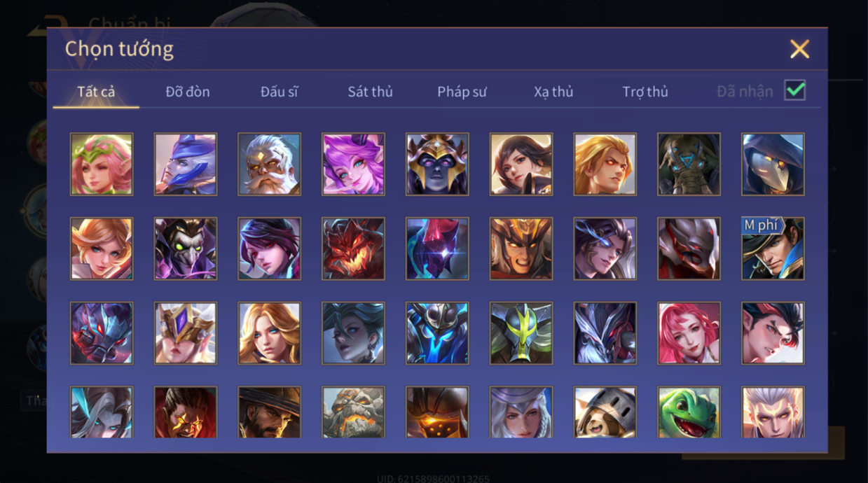Choose the hero tagged 'M phí'
Viewport: 868px width, 483px height.
773,248
